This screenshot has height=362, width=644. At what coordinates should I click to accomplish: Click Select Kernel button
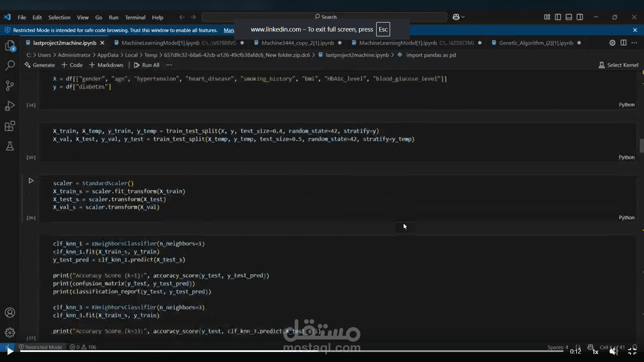point(619,65)
